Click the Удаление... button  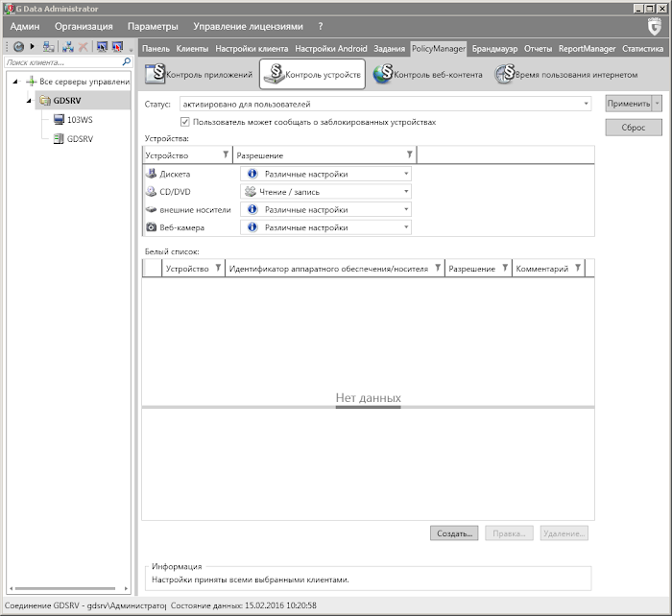[x=564, y=533]
